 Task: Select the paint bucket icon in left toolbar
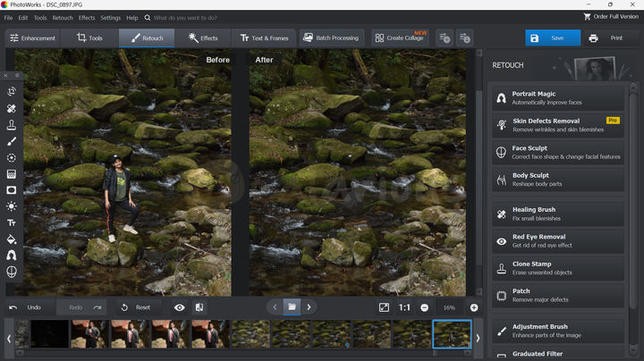[x=12, y=239]
